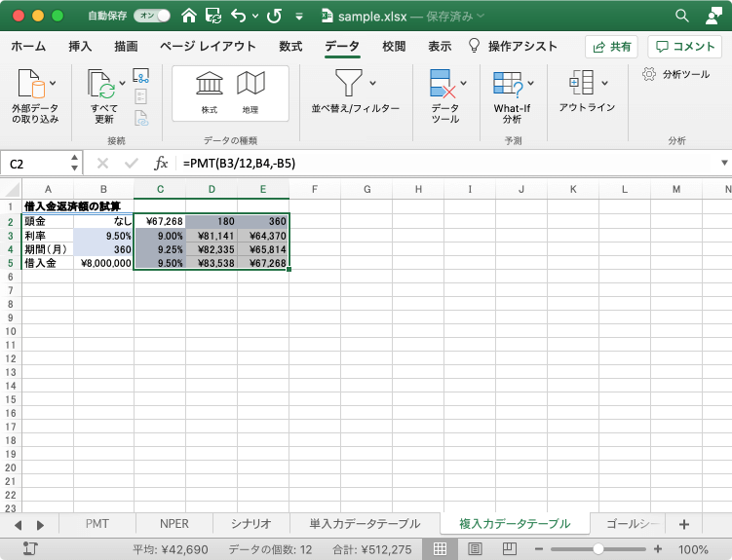The height and width of the screenshot is (560, 732).
Task: Expand the What-If 分析 dropdown arrow
Action: point(531,84)
